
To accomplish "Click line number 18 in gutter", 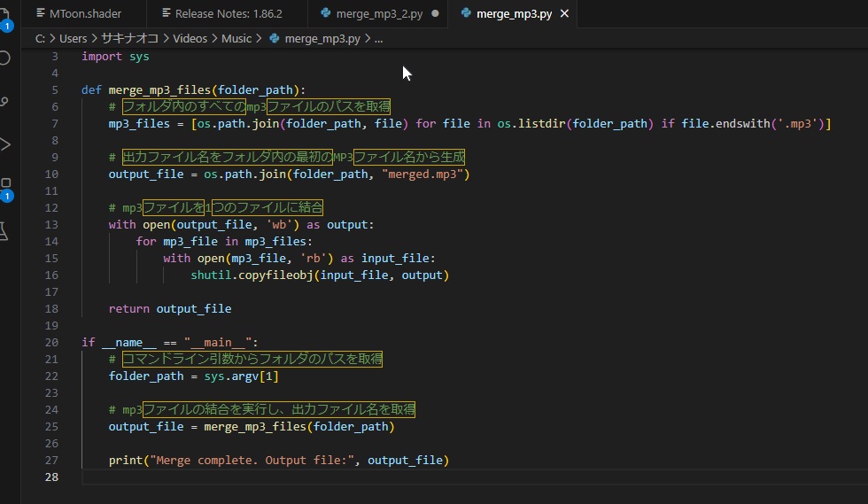I will 50,308.
